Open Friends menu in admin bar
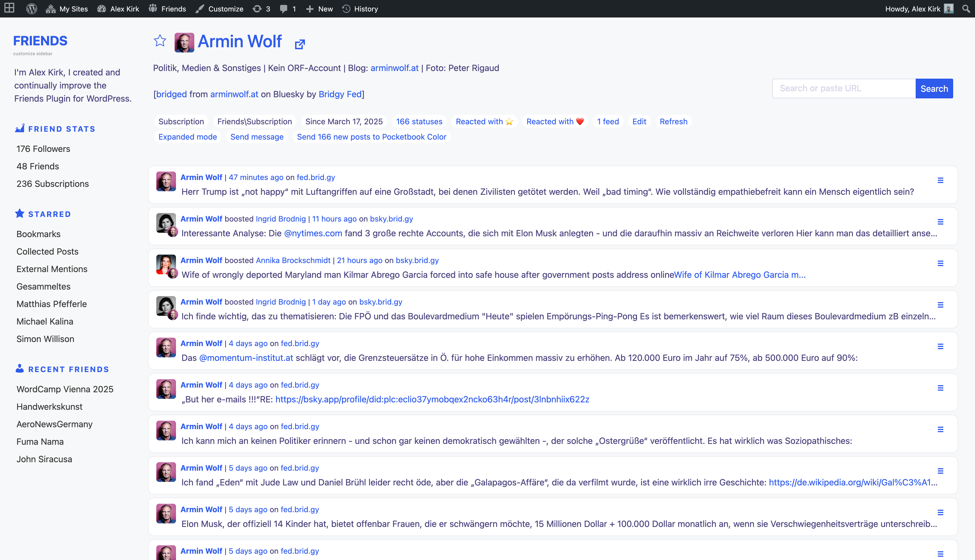The width and height of the screenshot is (975, 560). coord(167,8)
